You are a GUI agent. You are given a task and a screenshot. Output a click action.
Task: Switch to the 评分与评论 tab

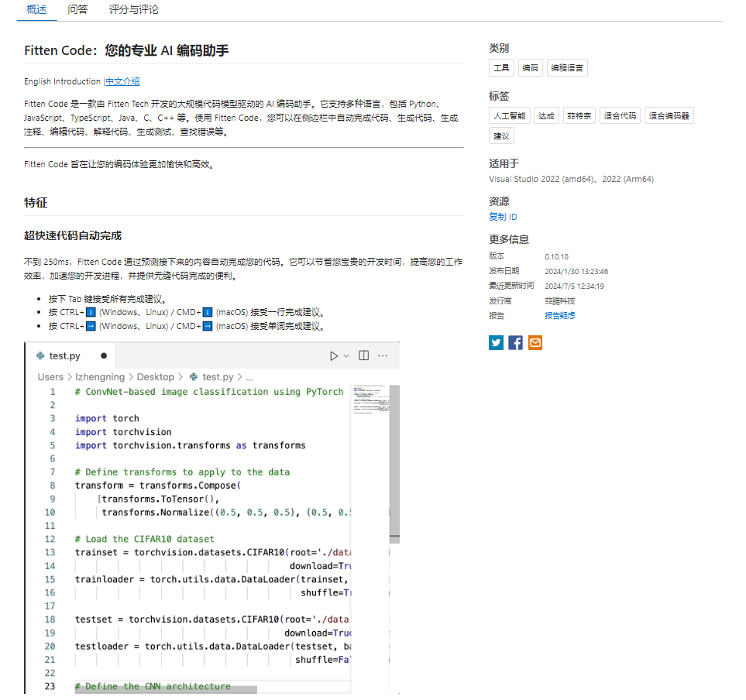pos(134,9)
